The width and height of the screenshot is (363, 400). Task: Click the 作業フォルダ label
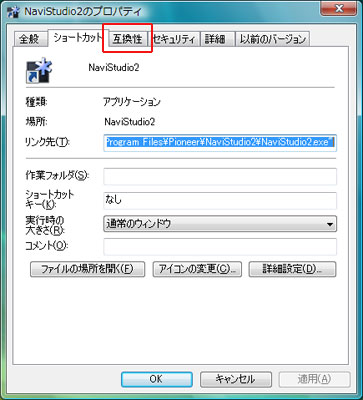(x=57, y=175)
